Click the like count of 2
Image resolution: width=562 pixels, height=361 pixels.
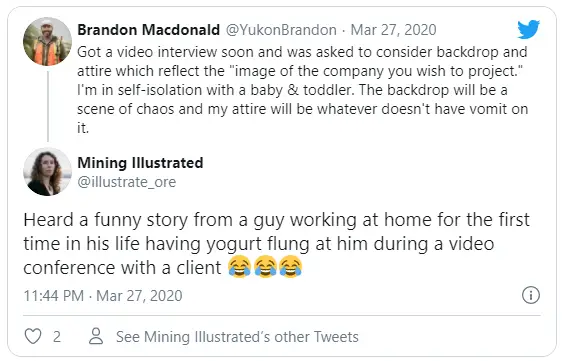57,337
